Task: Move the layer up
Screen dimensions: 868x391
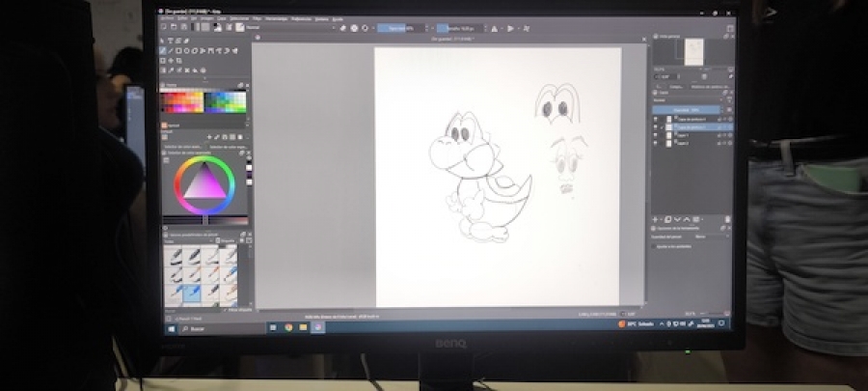Action: click(x=687, y=219)
